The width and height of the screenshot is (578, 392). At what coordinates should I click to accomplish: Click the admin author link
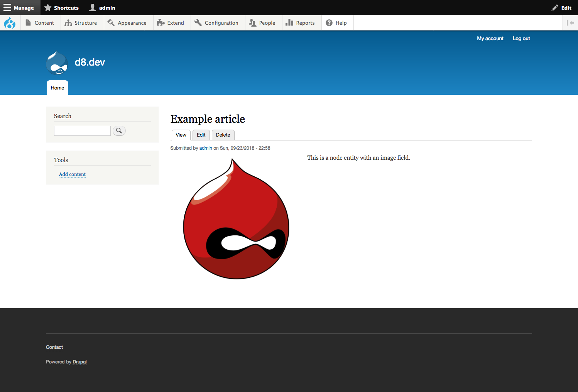point(206,148)
